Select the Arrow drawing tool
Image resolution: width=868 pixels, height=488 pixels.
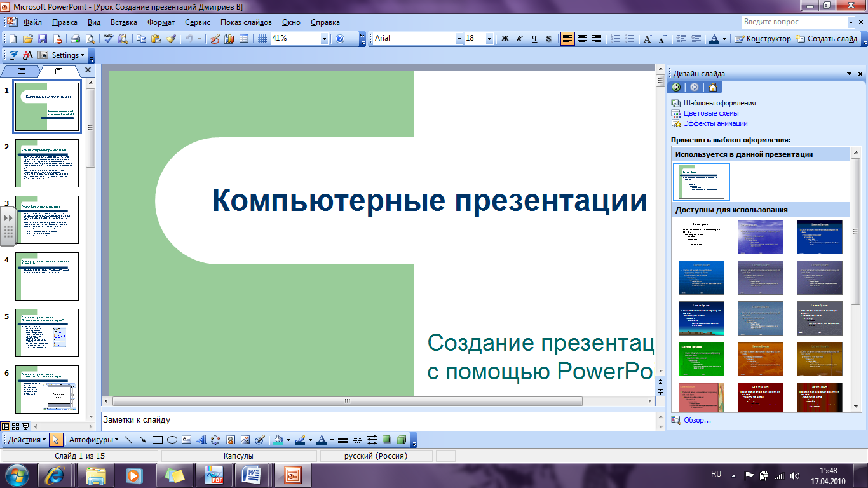coord(143,440)
